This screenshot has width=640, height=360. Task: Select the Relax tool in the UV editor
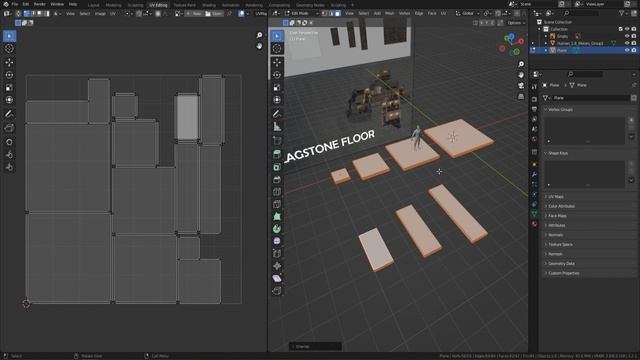pos(9,155)
